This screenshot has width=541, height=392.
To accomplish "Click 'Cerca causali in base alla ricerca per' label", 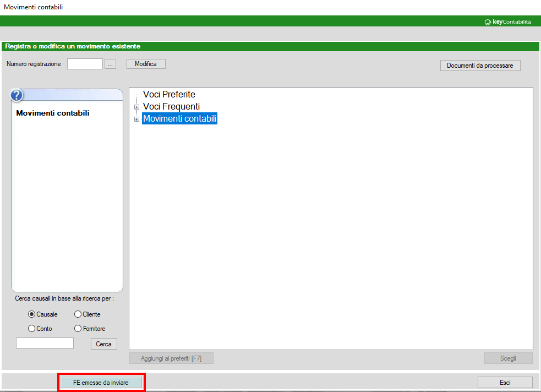I will 64,298.
